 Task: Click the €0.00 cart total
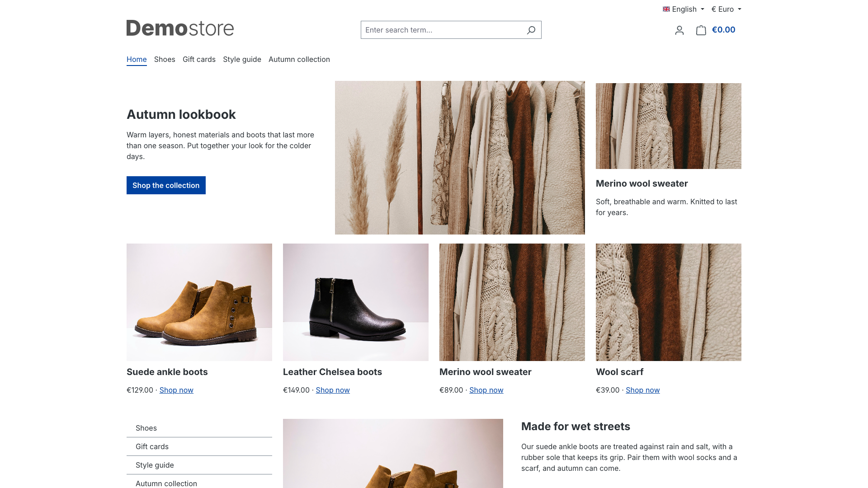coord(723,30)
